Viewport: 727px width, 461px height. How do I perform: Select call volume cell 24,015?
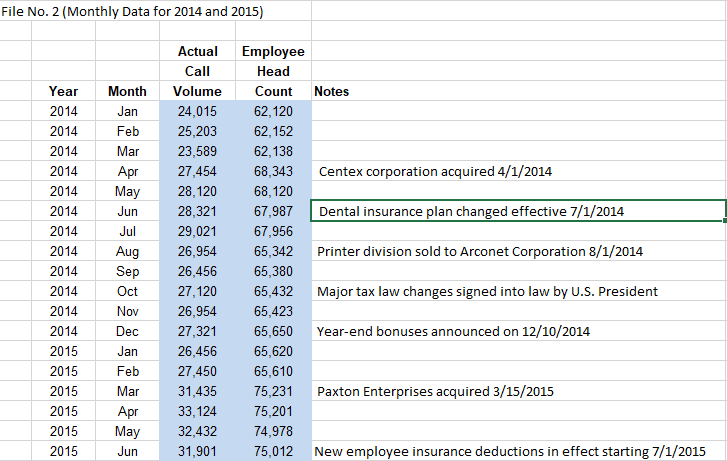pyautogui.click(x=197, y=111)
